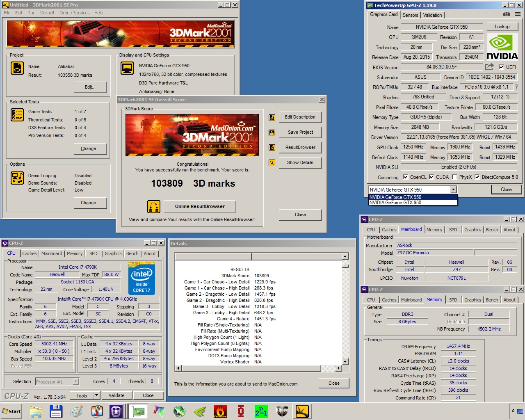Toggle the CUDA checkbox
The width and height of the screenshot is (525, 420).
(x=431, y=177)
